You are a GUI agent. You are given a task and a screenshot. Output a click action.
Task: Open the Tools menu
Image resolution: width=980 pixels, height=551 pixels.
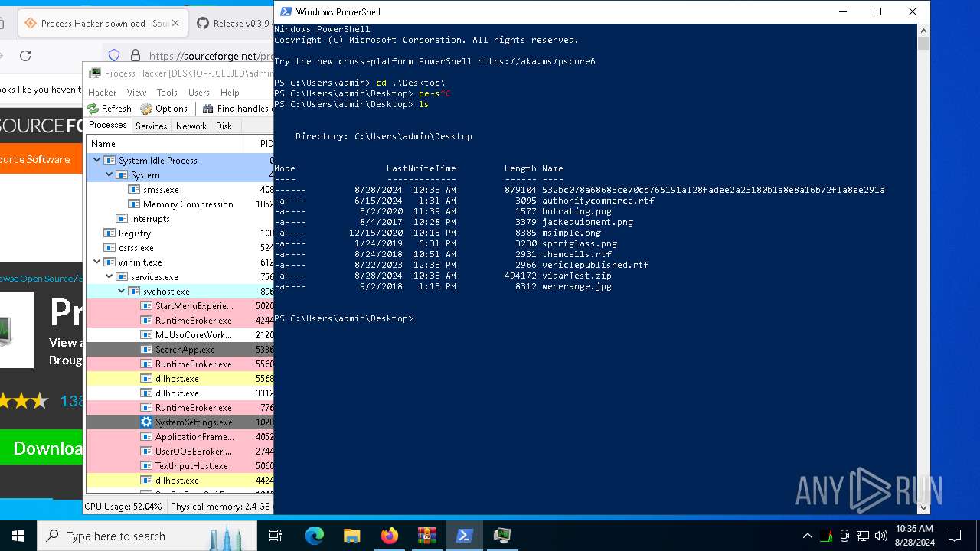pyautogui.click(x=167, y=92)
